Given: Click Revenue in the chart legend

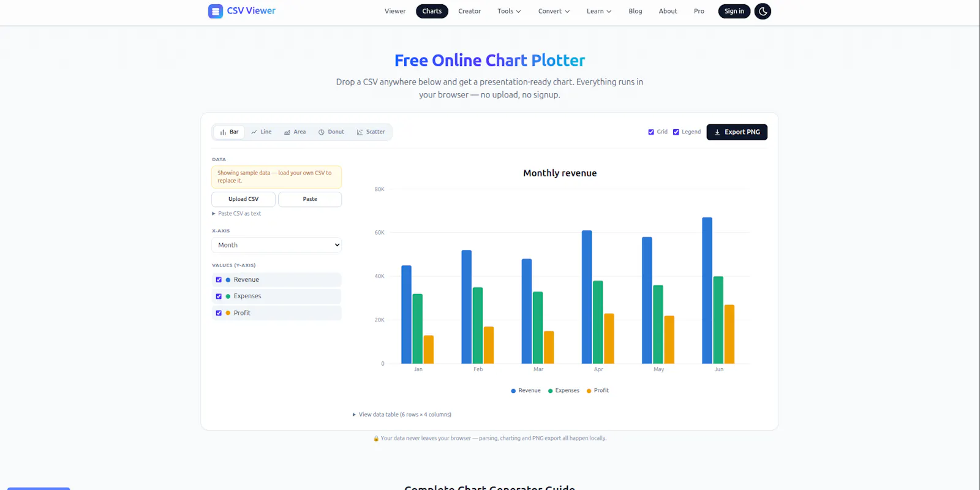Looking at the screenshot, I should [x=526, y=391].
